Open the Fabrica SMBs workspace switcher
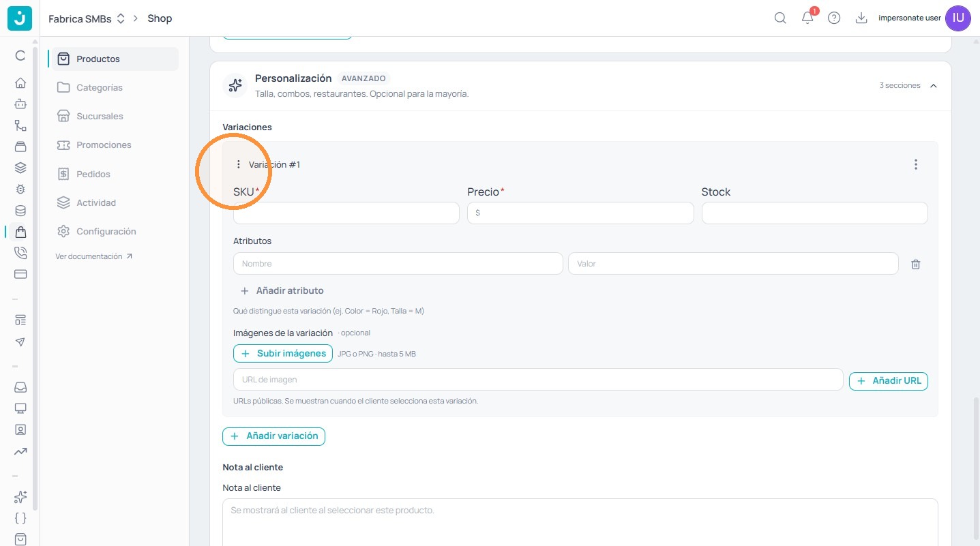This screenshot has width=980, height=546. pyautogui.click(x=87, y=18)
